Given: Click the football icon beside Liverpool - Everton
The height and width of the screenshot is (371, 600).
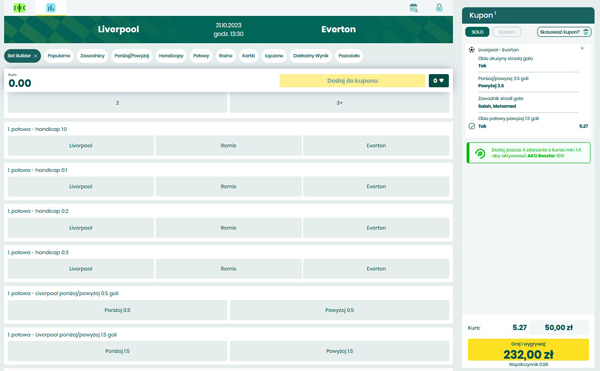Looking at the screenshot, I should 472,50.
